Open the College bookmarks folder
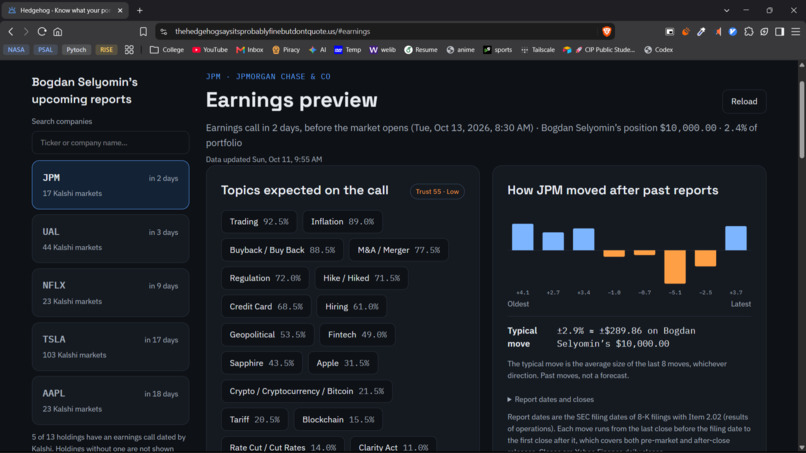The width and height of the screenshot is (806, 453). coord(167,50)
